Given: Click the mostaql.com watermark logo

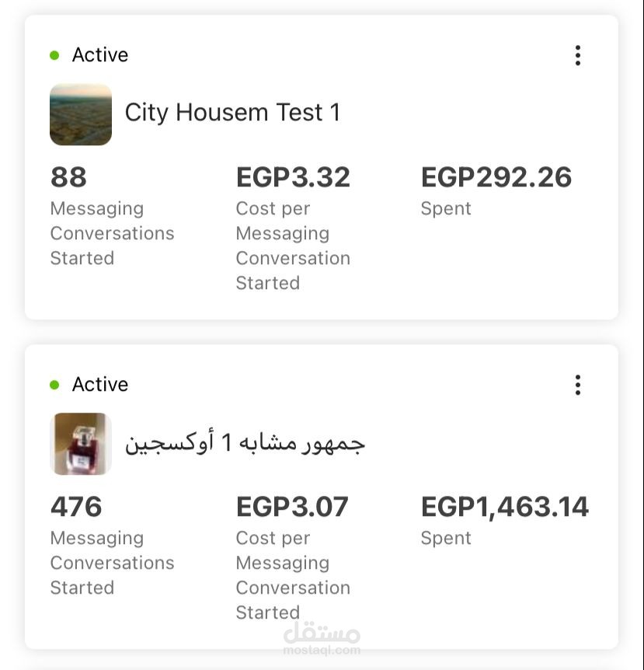Looking at the screenshot, I should point(322,638).
